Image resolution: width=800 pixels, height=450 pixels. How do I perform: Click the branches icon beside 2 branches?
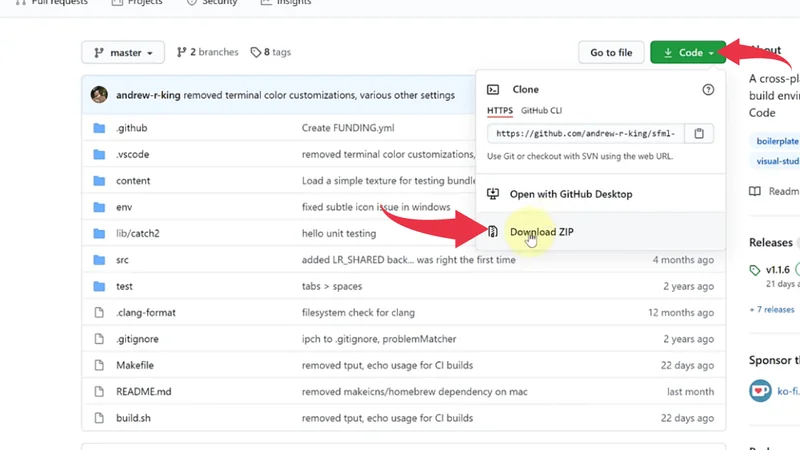pos(182,52)
